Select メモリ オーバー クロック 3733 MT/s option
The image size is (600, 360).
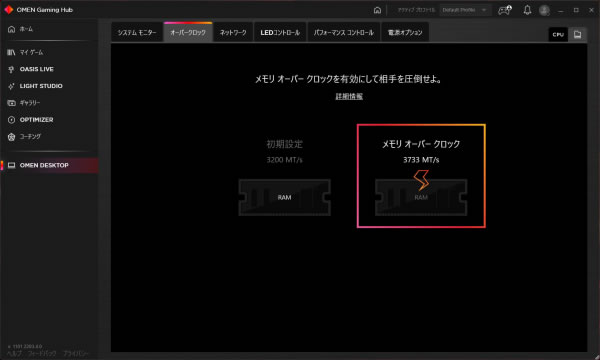[x=421, y=176]
